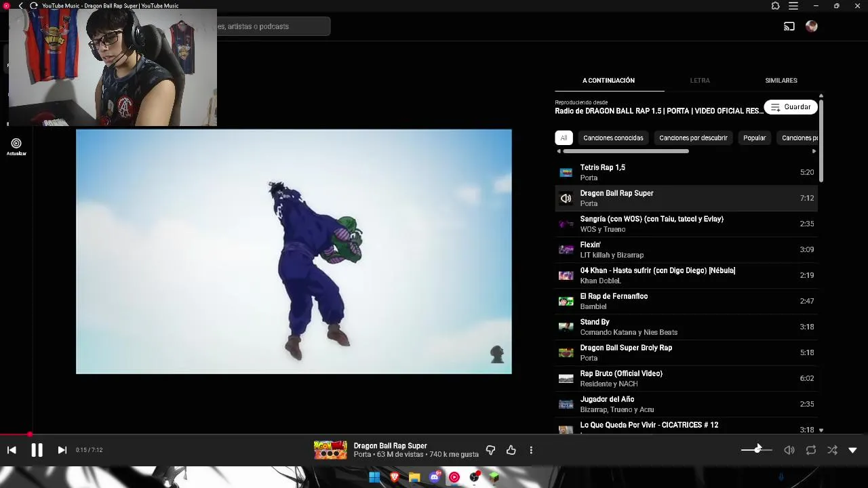This screenshot has width=868, height=488.
Task: Toggle repeat mode
Action: click(x=811, y=450)
